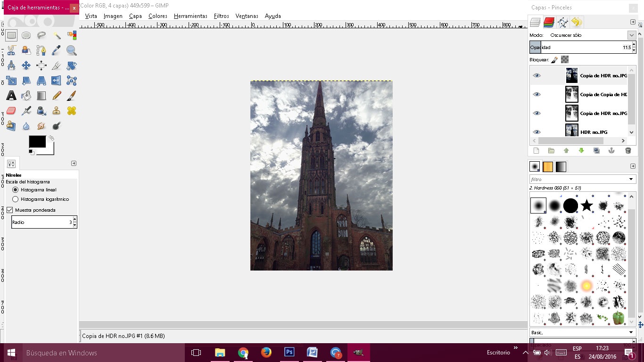Click the anchor layer icon

coord(612,151)
